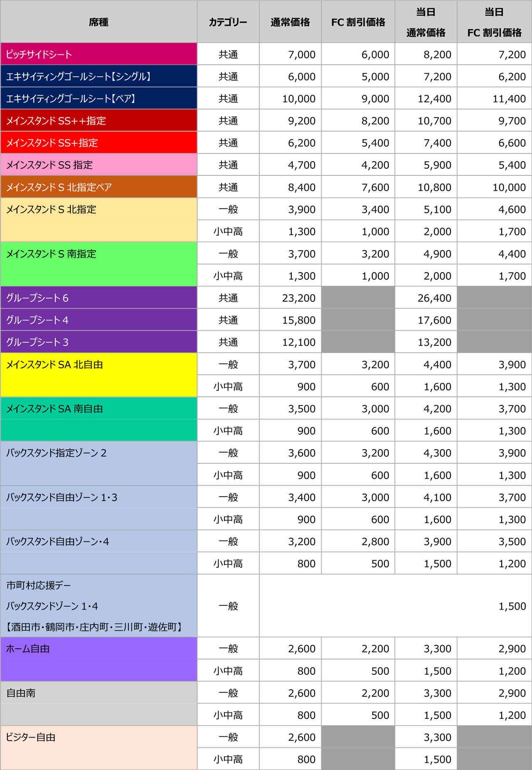This screenshot has height=770, width=532.
Task: Click the yellow メインスタンド SA 北自由 cell
Action: [99, 375]
